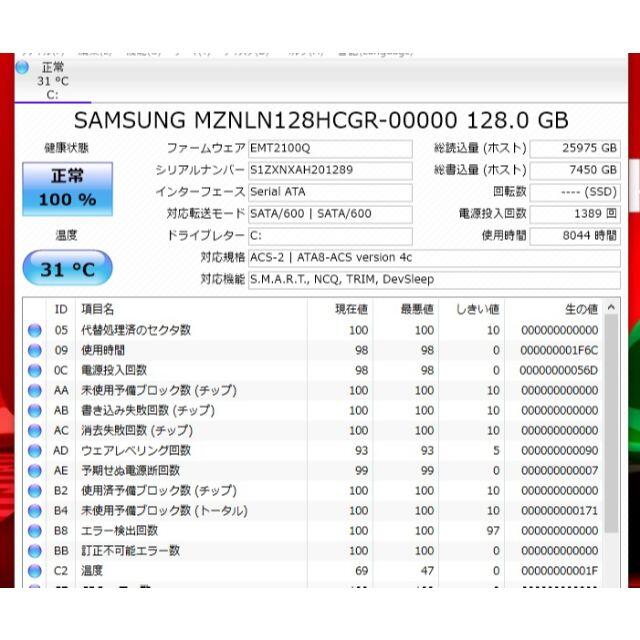This screenshot has width=640, height=640.
Task: Select the エラー検出回数 row
Action: point(313,531)
